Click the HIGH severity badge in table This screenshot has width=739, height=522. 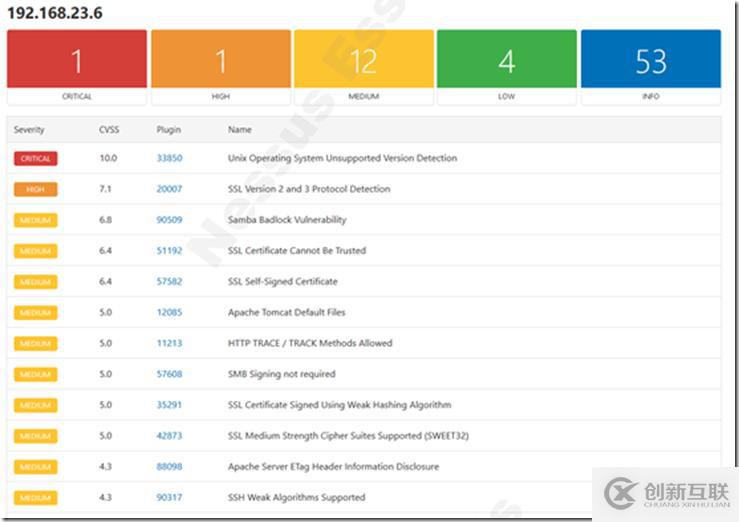(x=36, y=189)
